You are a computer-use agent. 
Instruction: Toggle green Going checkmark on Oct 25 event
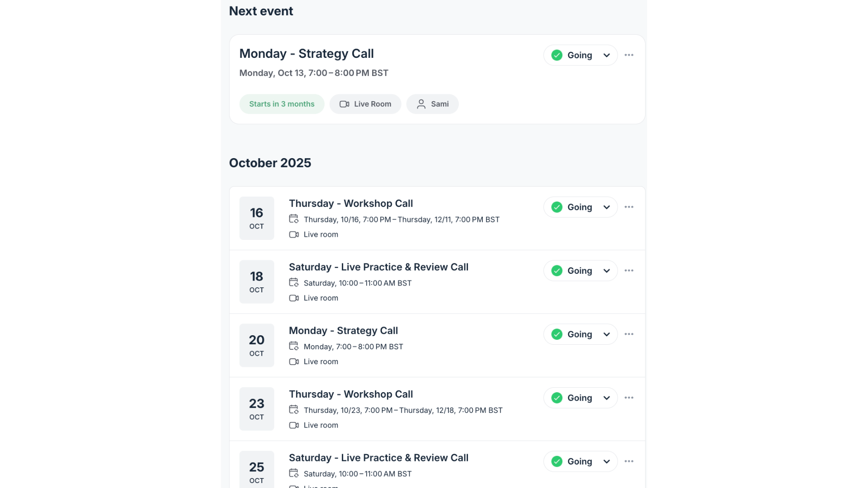(x=557, y=461)
